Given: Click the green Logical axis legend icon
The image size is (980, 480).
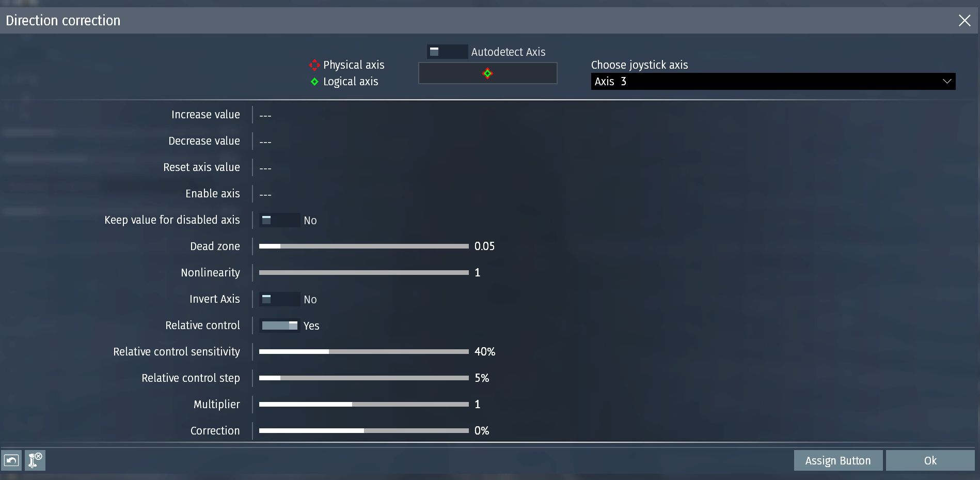Looking at the screenshot, I should [x=314, y=82].
